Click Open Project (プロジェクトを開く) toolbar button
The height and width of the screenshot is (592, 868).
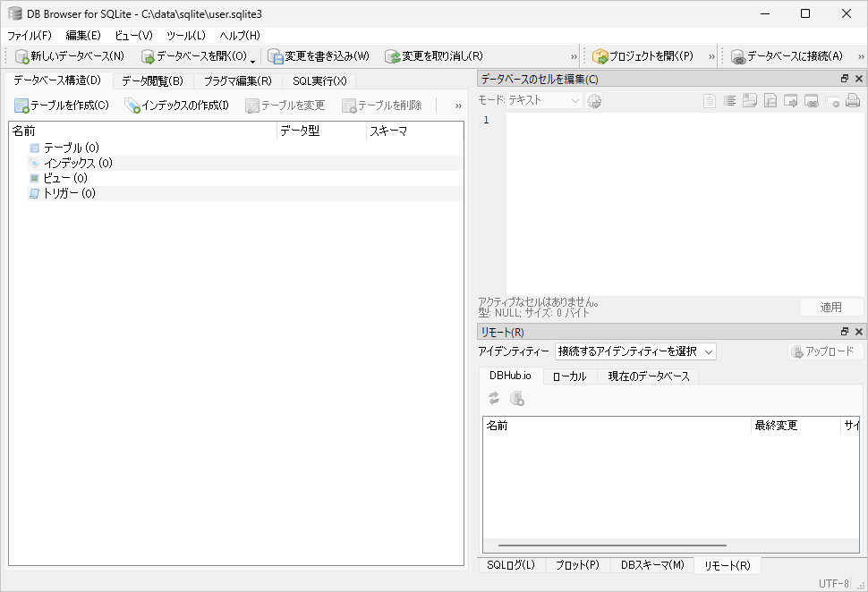pos(643,55)
